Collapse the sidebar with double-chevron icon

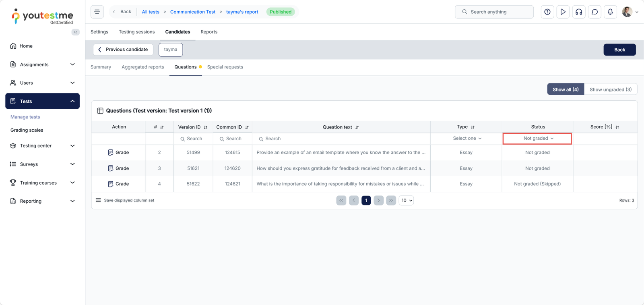click(x=75, y=32)
